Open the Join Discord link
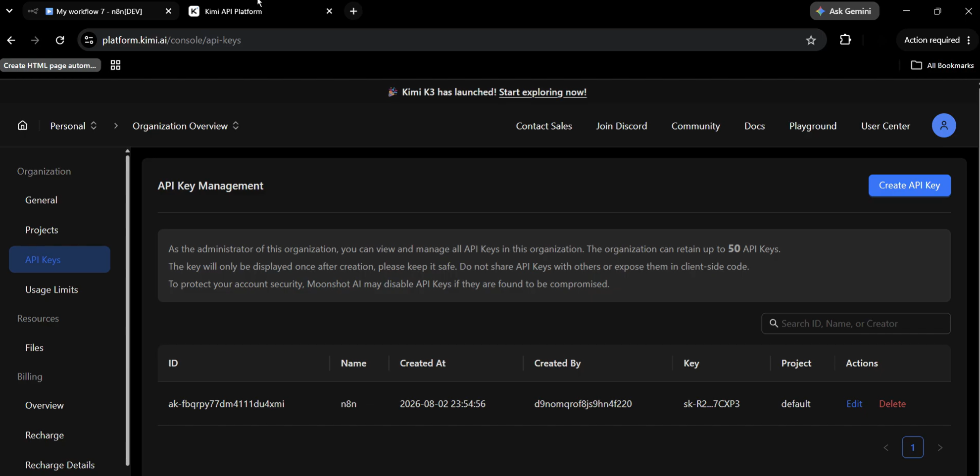The image size is (980, 476). tap(622, 126)
